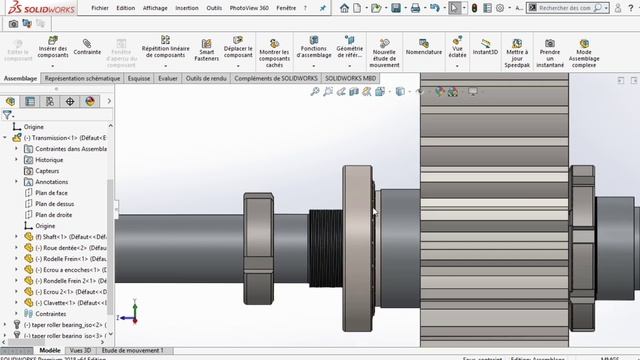Pin the menu bar with pushpin
Viewport: 640px width, 360px height.
pos(323,8)
